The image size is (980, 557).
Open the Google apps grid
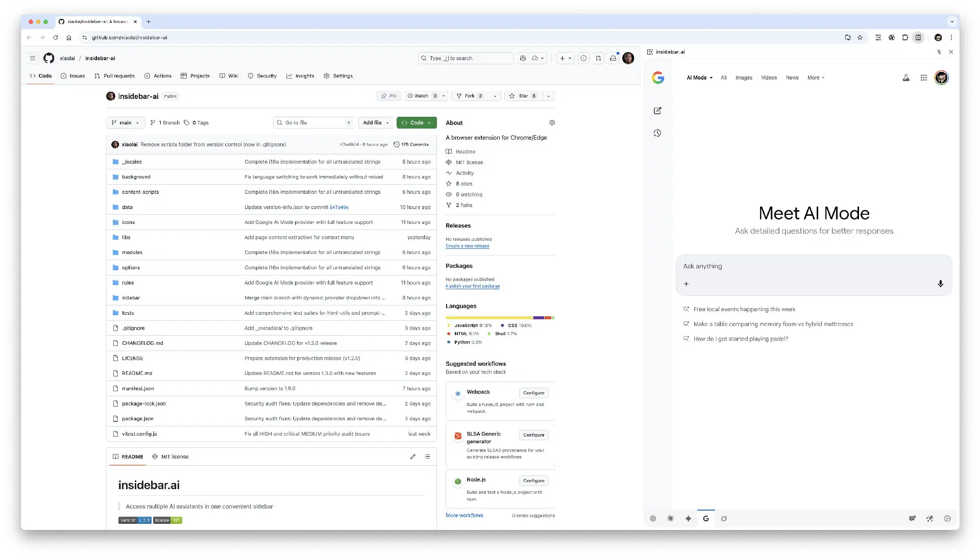click(x=923, y=78)
